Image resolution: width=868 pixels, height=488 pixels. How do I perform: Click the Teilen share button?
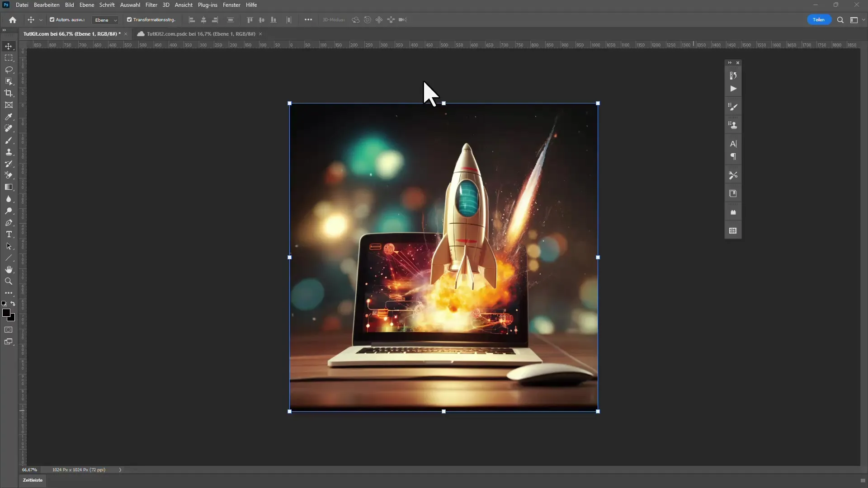819,20
